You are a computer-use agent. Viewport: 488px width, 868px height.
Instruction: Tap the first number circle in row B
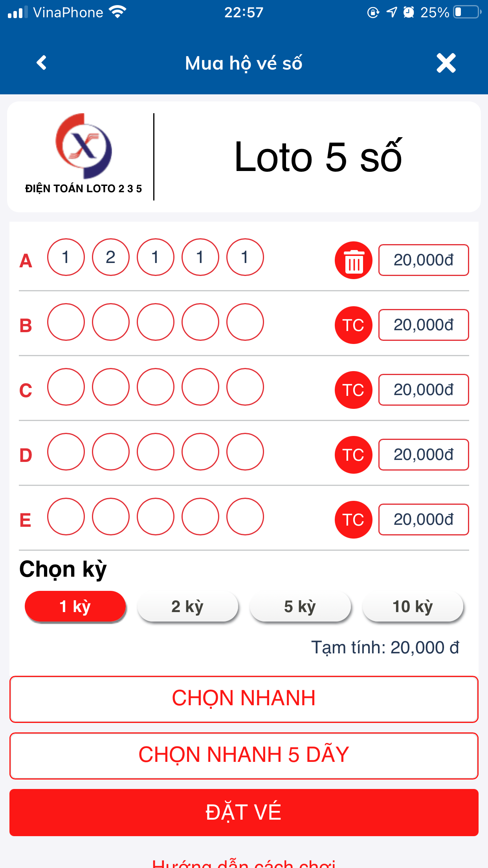pos(66,322)
